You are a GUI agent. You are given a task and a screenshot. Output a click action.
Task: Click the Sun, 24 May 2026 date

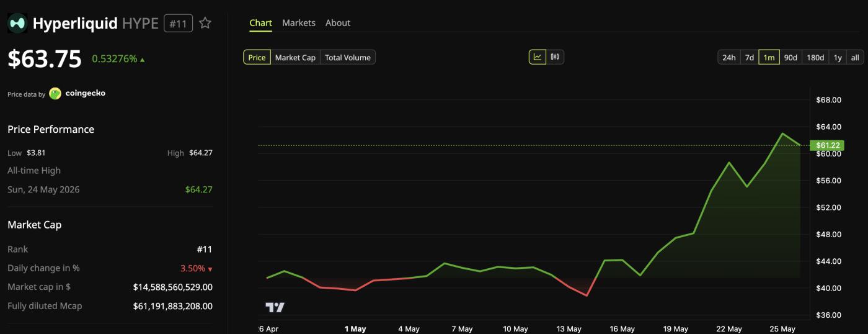tap(43, 189)
